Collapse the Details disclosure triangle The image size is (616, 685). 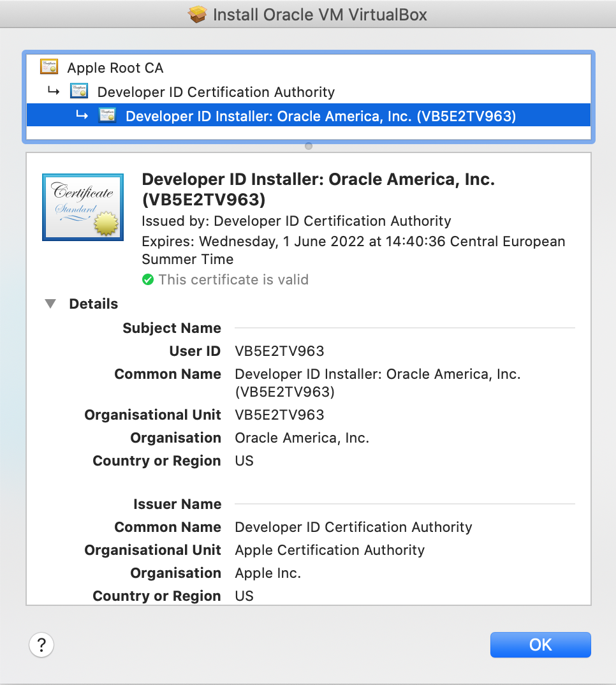tap(50, 304)
